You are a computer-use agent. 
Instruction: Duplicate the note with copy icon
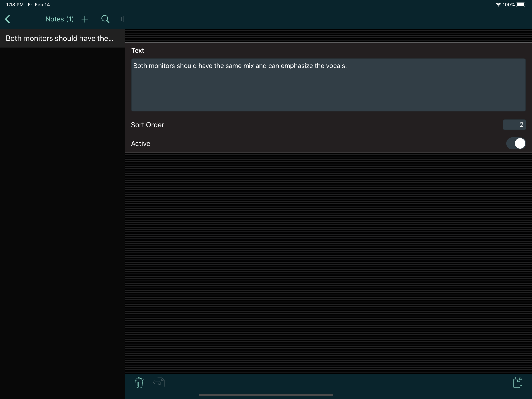coord(517,382)
